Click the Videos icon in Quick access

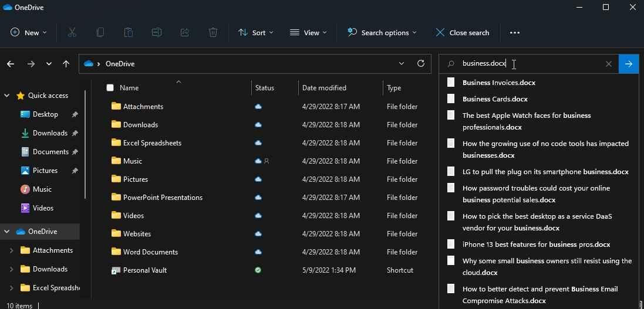(25, 208)
